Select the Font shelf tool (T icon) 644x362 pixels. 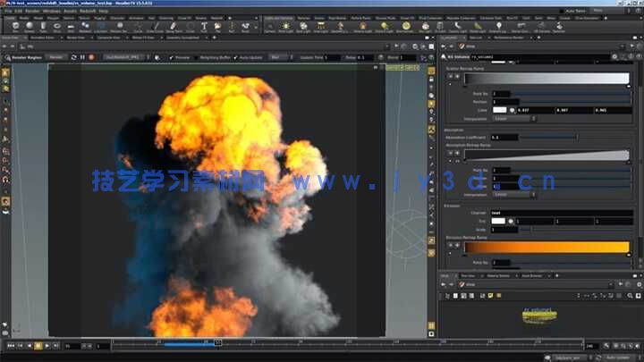tap(204, 27)
